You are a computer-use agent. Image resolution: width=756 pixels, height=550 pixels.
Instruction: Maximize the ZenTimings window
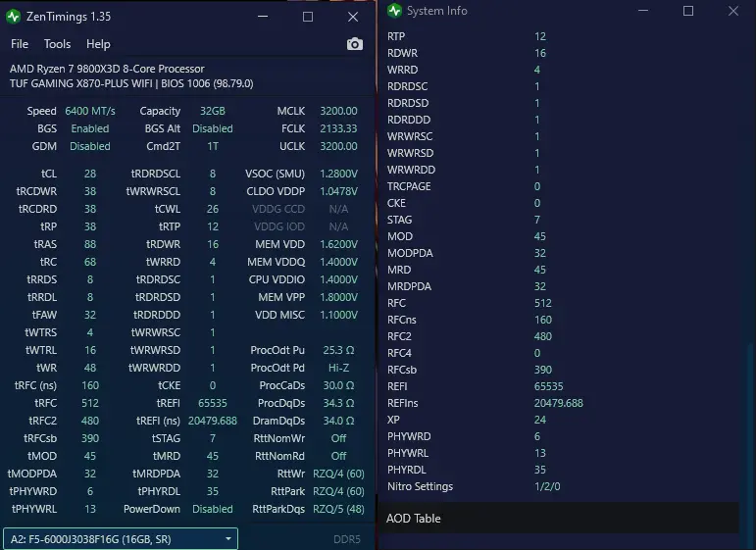(x=308, y=17)
